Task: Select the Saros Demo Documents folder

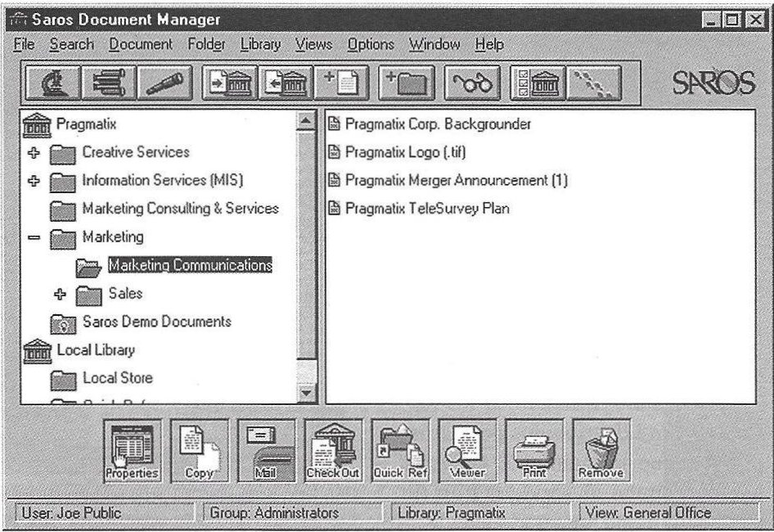Action: pyautogui.click(x=157, y=322)
